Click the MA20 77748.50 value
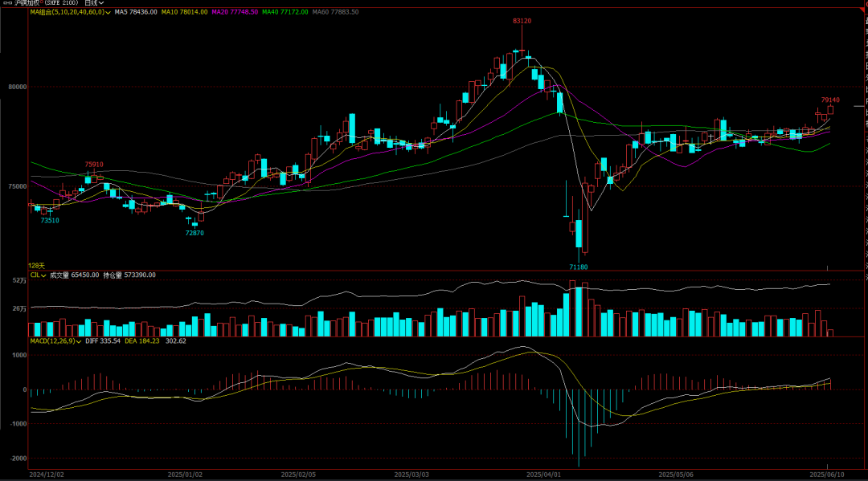This screenshot has height=481, width=868. coord(235,12)
